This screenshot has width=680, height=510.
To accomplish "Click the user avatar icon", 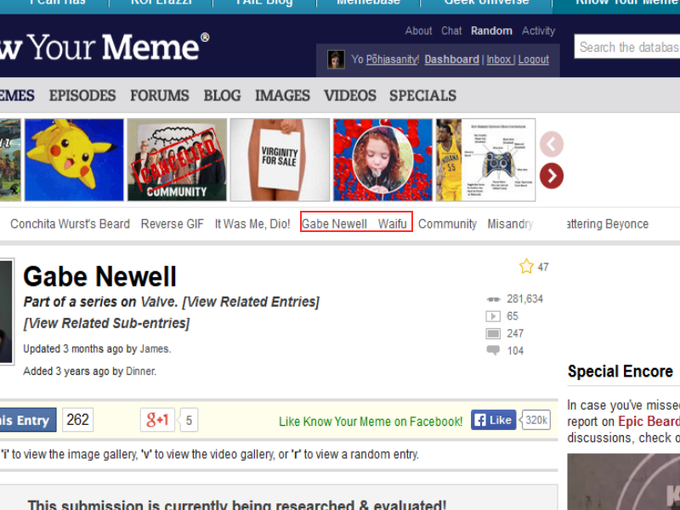I will click(336, 60).
